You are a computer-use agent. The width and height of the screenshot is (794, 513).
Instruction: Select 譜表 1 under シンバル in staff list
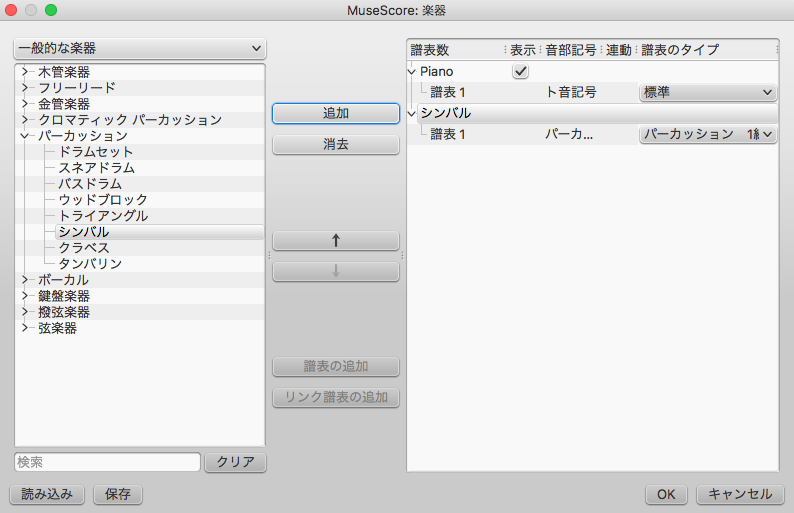(448, 134)
